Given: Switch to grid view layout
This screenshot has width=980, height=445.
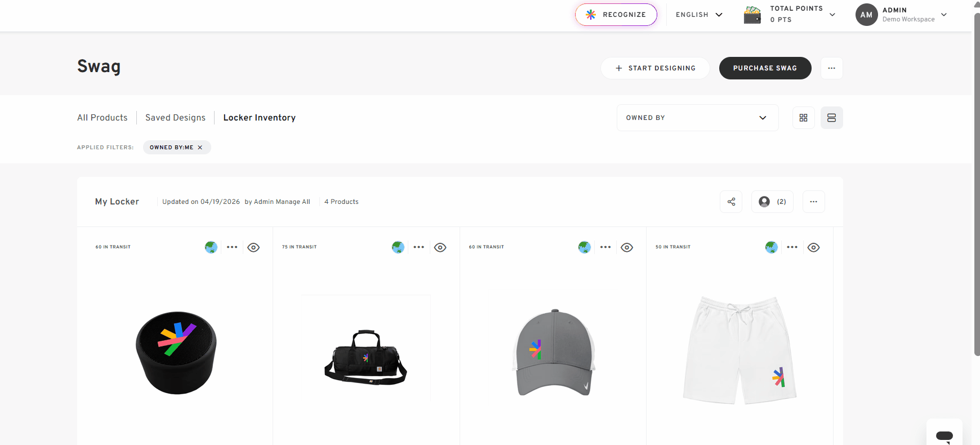Looking at the screenshot, I should (803, 118).
